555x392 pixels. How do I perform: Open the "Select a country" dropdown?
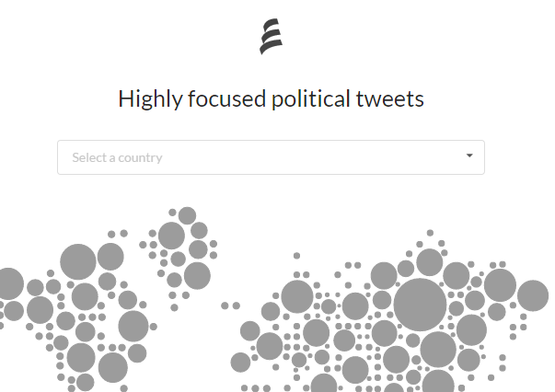coord(271,157)
